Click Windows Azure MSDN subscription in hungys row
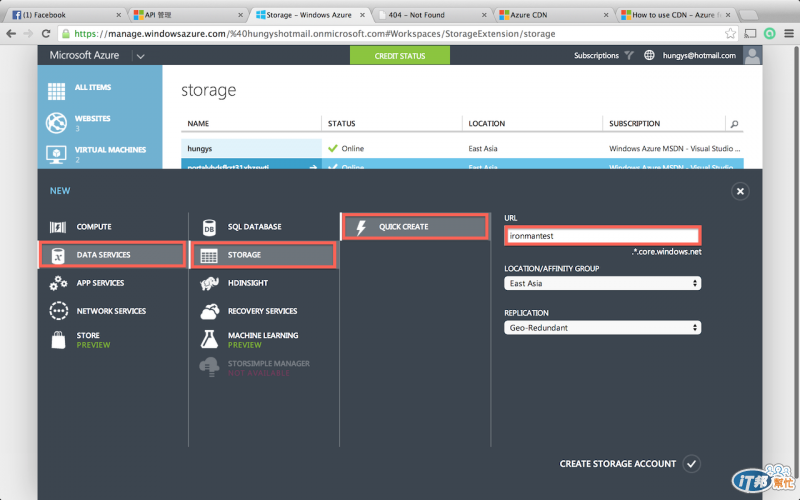The width and height of the screenshot is (800, 500). pos(674,148)
